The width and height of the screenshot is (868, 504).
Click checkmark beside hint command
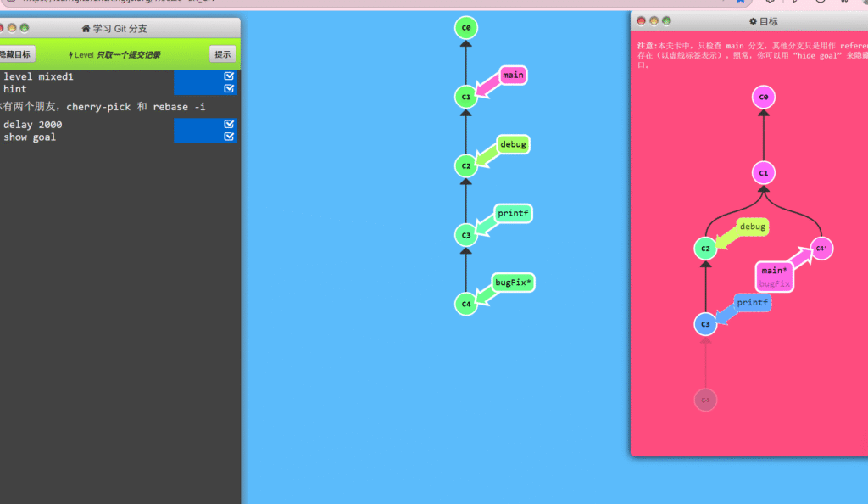tap(229, 88)
